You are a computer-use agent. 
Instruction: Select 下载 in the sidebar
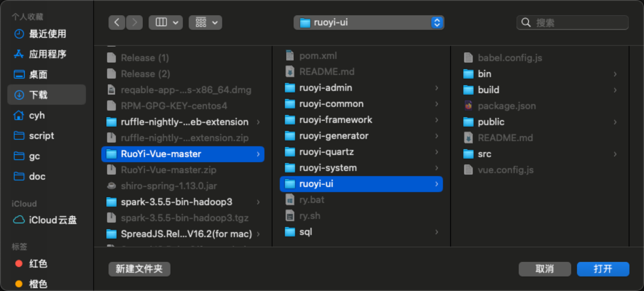pos(46,94)
